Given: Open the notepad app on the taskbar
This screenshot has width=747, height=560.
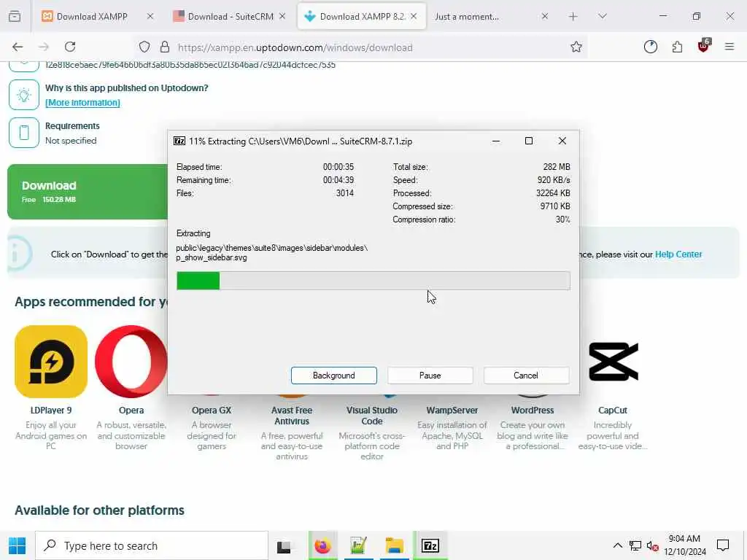Looking at the screenshot, I should (358, 545).
